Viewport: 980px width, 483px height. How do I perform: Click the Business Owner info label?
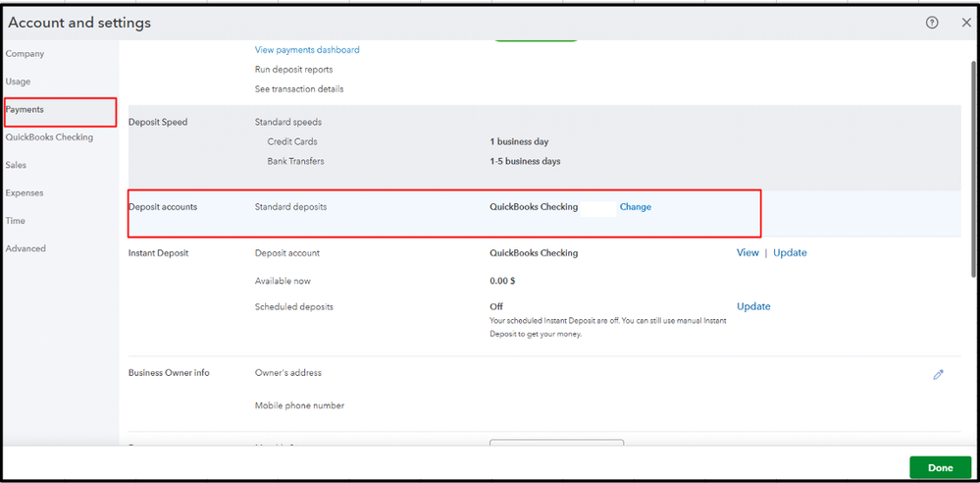(x=169, y=372)
